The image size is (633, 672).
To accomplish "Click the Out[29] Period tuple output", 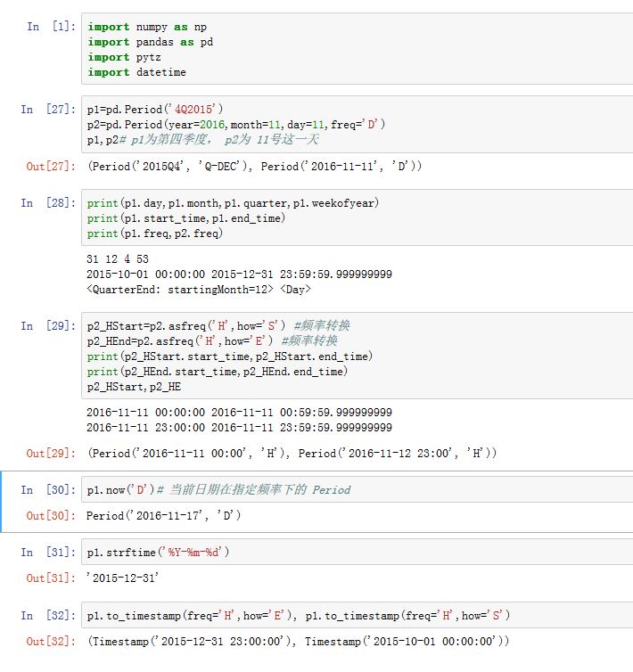I will click(292, 454).
